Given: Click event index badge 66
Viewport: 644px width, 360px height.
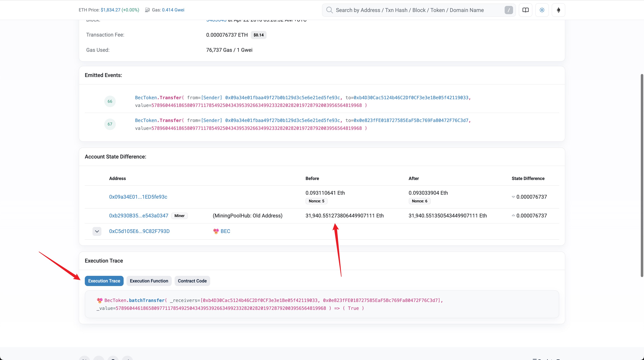Looking at the screenshot, I should 110,101.
